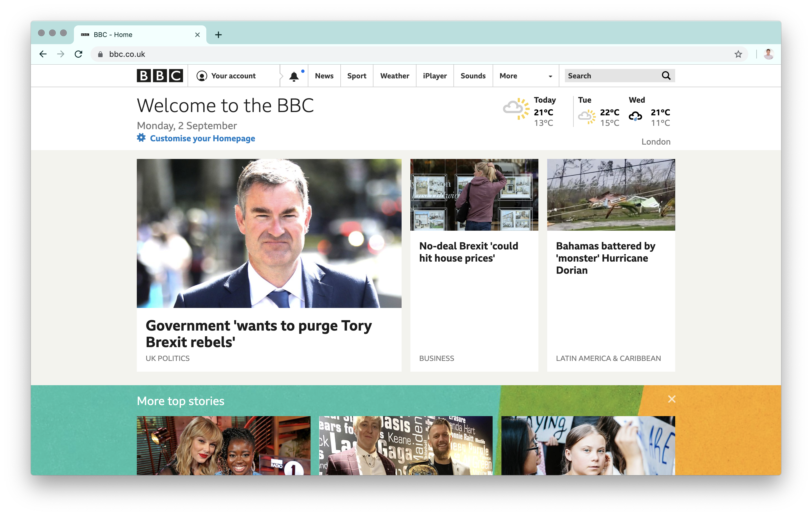Click the Your account avatar icon
Screen dimensions: 812x516
(202, 76)
